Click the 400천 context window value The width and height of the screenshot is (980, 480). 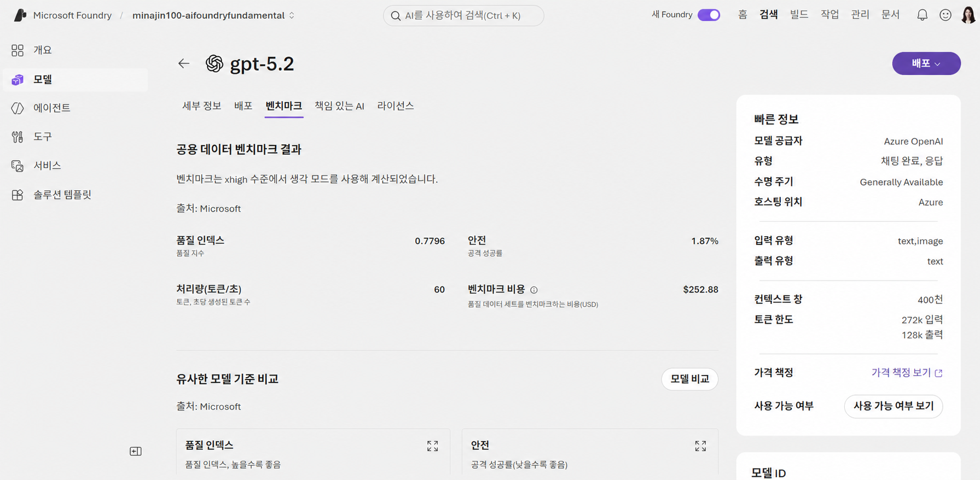click(930, 300)
